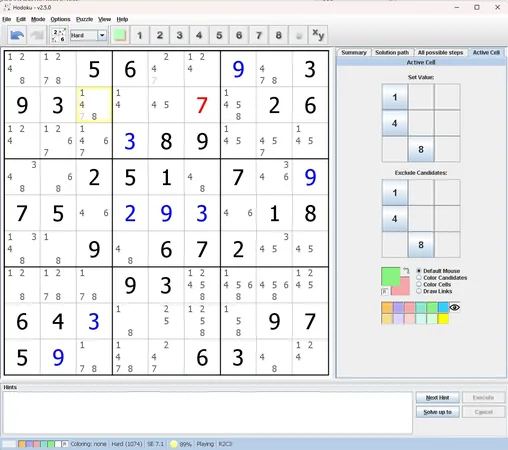This screenshot has height=450, width=508.
Task: Open the Mode menu
Action: [38, 19]
